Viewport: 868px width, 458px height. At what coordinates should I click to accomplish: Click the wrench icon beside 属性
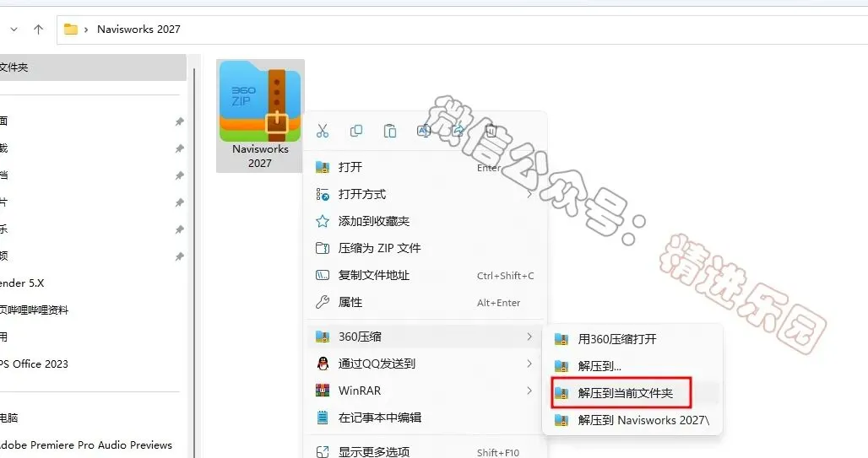click(x=323, y=303)
